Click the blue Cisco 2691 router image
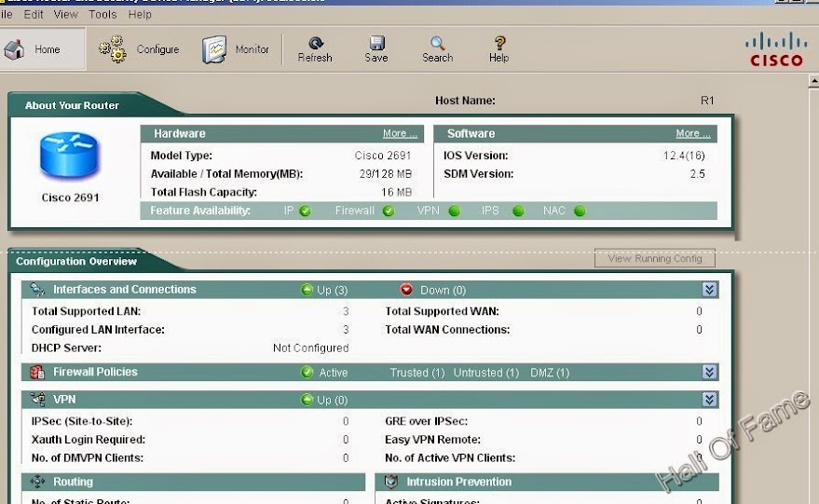This screenshot has height=504, width=819. (x=69, y=155)
